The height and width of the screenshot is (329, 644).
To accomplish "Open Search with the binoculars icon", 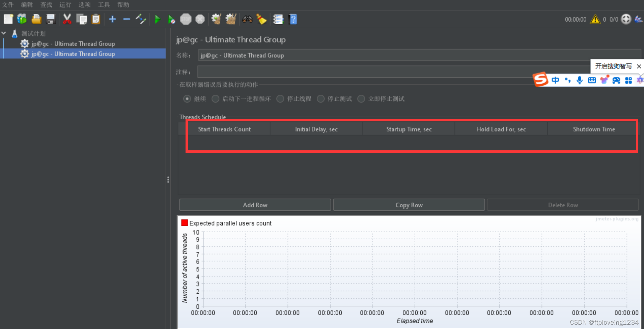I will tap(247, 19).
